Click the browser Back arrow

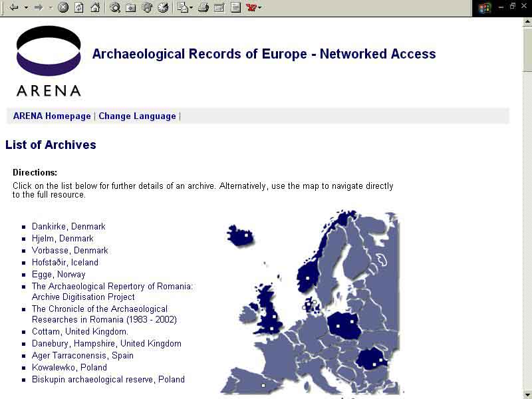pyautogui.click(x=13, y=7)
